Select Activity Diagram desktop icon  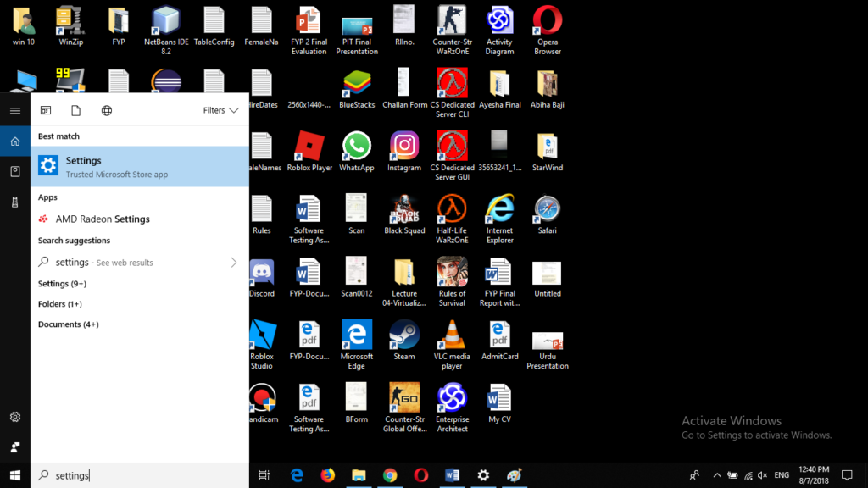click(x=499, y=30)
